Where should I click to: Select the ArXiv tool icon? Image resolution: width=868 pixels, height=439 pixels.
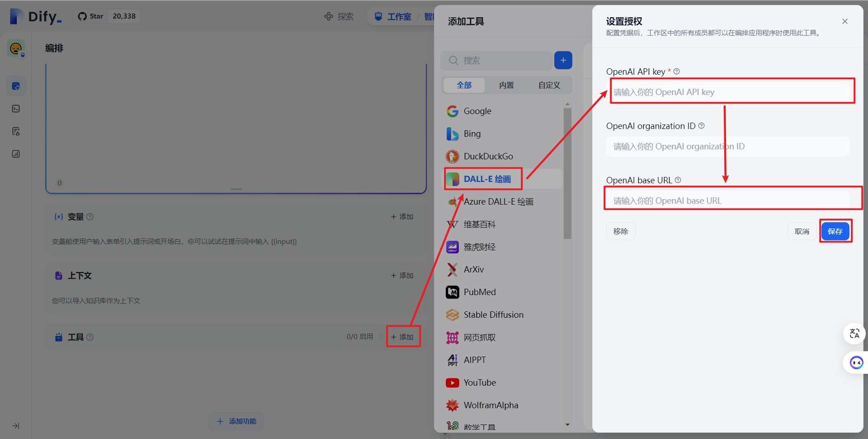pos(453,270)
